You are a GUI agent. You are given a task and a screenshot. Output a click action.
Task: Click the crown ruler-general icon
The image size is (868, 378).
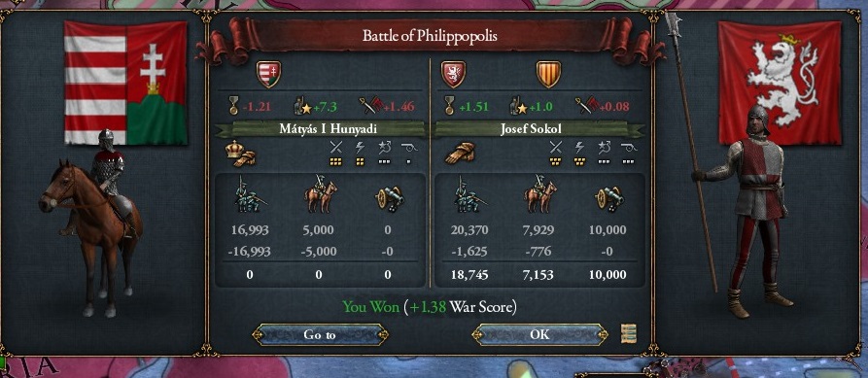(x=241, y=154)
